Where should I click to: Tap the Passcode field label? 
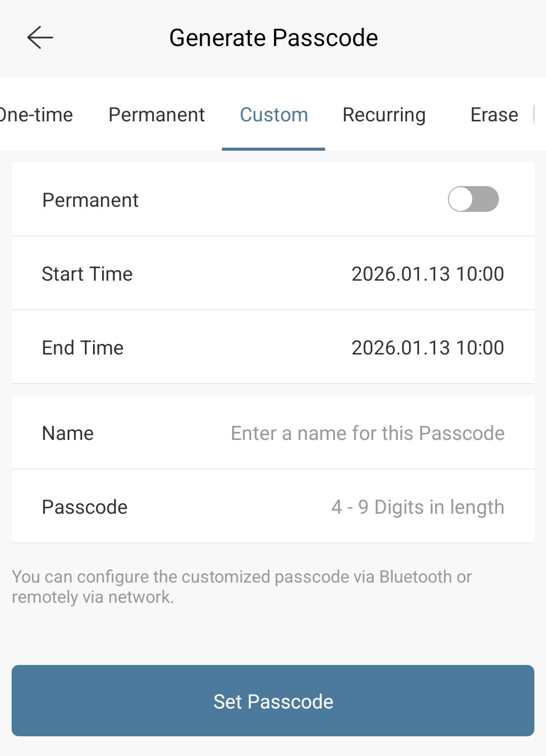coord(84,507)
